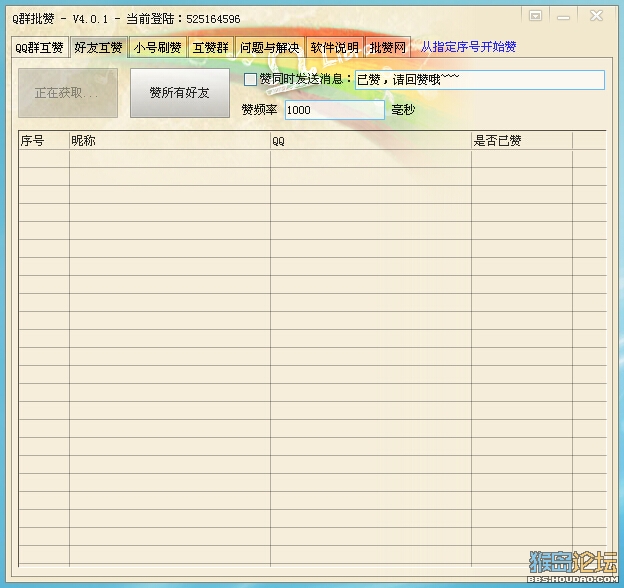Click the 赞频率 input showing 1000

335,110
